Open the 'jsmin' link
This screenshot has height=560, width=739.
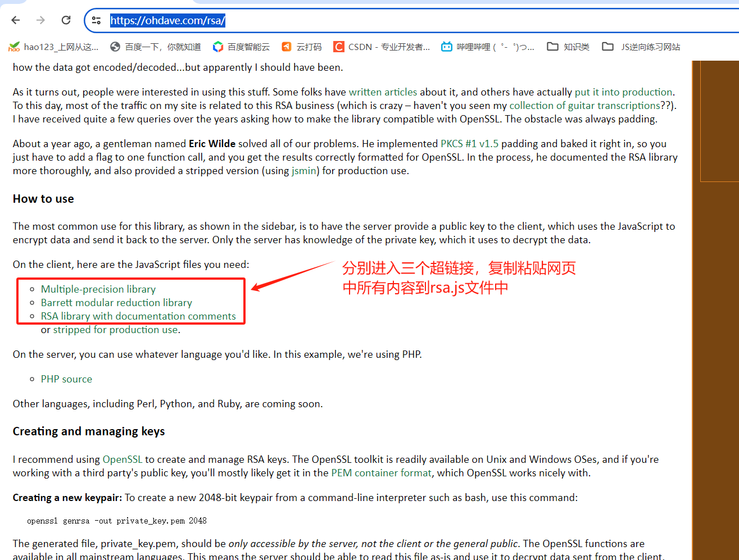(304, 171)
